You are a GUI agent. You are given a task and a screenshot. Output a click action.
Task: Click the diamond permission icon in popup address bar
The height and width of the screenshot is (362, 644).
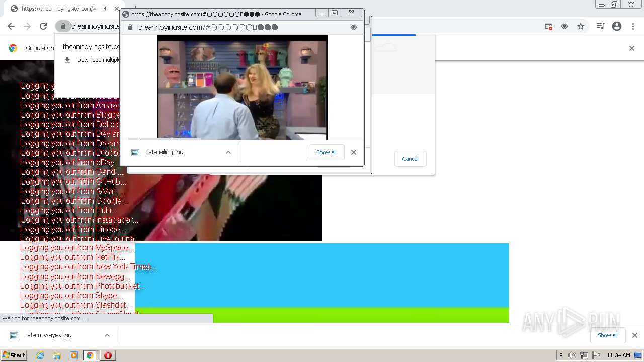pyautogui.click(x=354, y=27)
